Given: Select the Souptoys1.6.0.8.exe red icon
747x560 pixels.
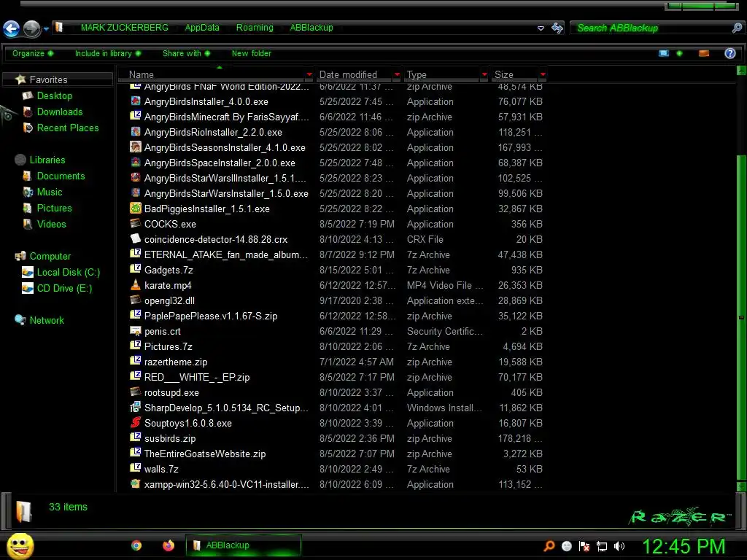Looking at the screenshot, I should pyautogui.click(x=136, y=422).
